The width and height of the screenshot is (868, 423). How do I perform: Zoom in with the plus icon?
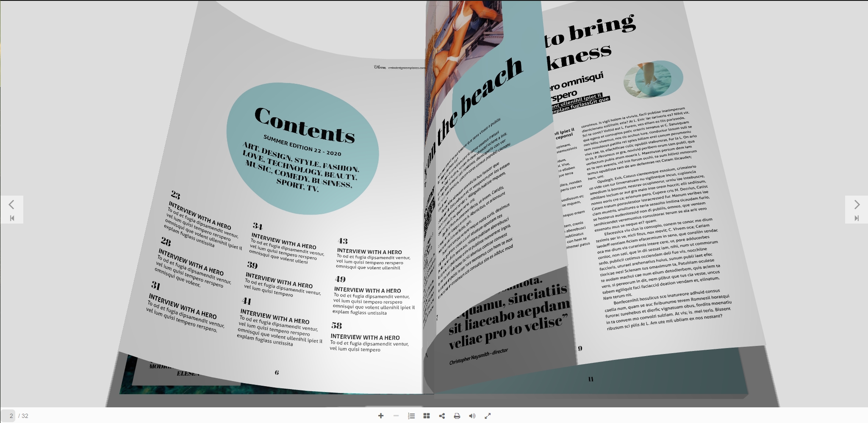380,416
